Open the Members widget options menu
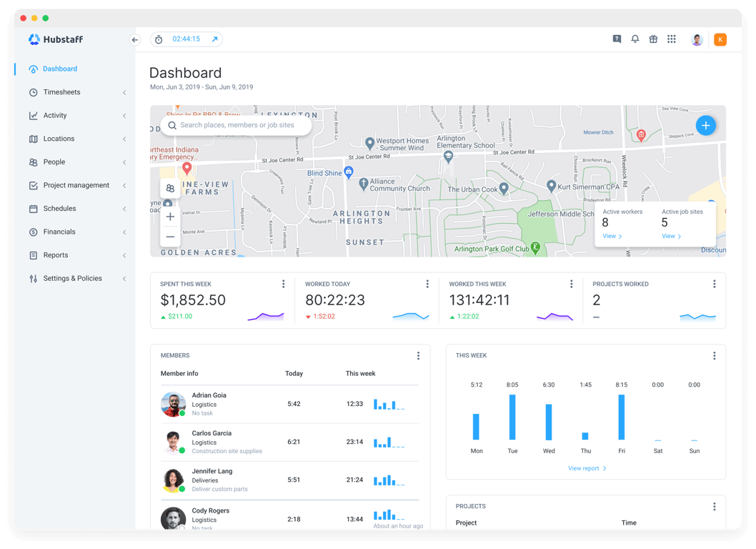The height and width of the screenshot is (549, 756). coord(418,355)
